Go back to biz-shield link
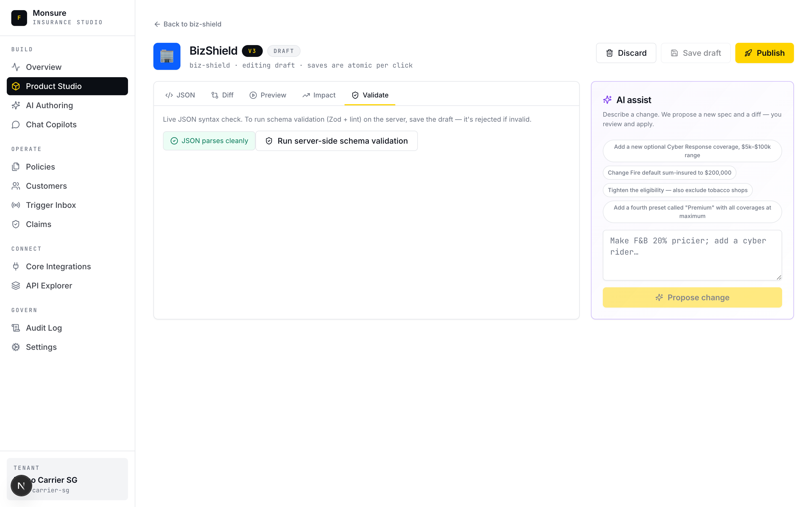The height and width of the screenshot is (507, 812). pyautogui.click(x=187, y=24)
